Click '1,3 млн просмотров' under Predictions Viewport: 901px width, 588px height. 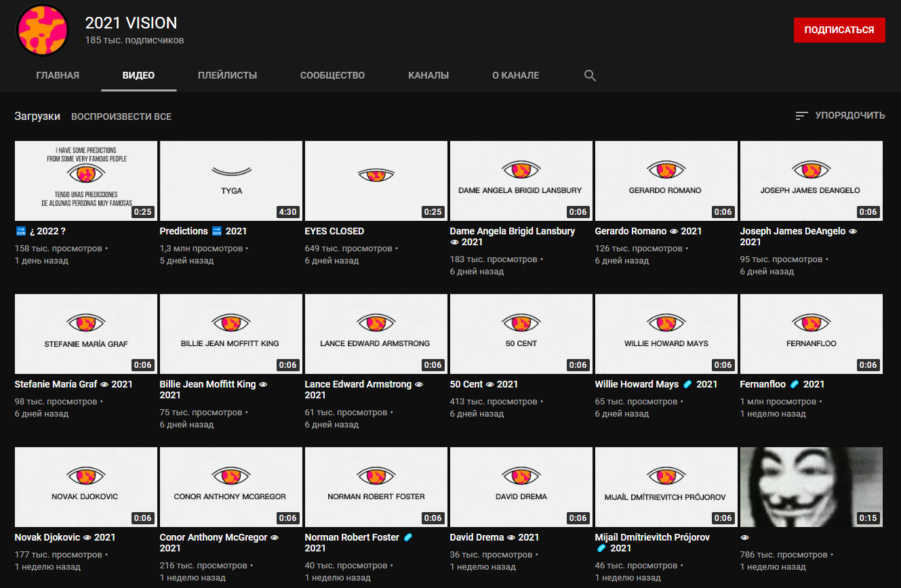(x=201, y=249)
